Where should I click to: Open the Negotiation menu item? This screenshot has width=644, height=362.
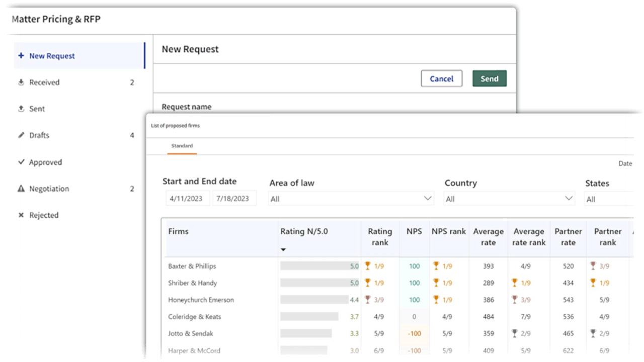[49, 189]
